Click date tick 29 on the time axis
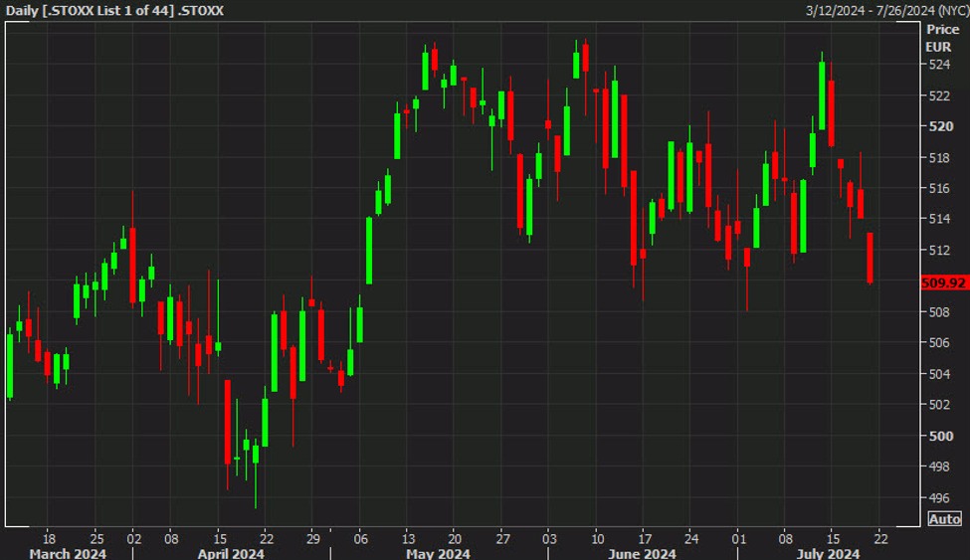The height and width of the screenshot is (560, 970). coord(313,538)
